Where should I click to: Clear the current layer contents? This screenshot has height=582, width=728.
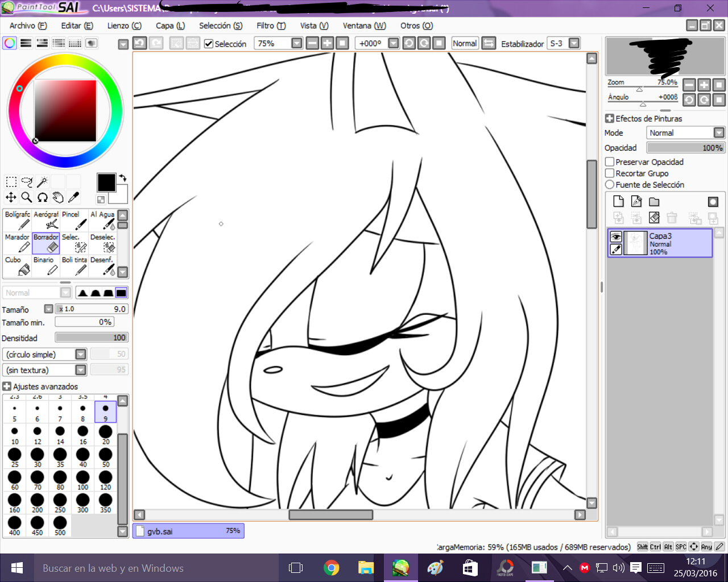(654, 218)
